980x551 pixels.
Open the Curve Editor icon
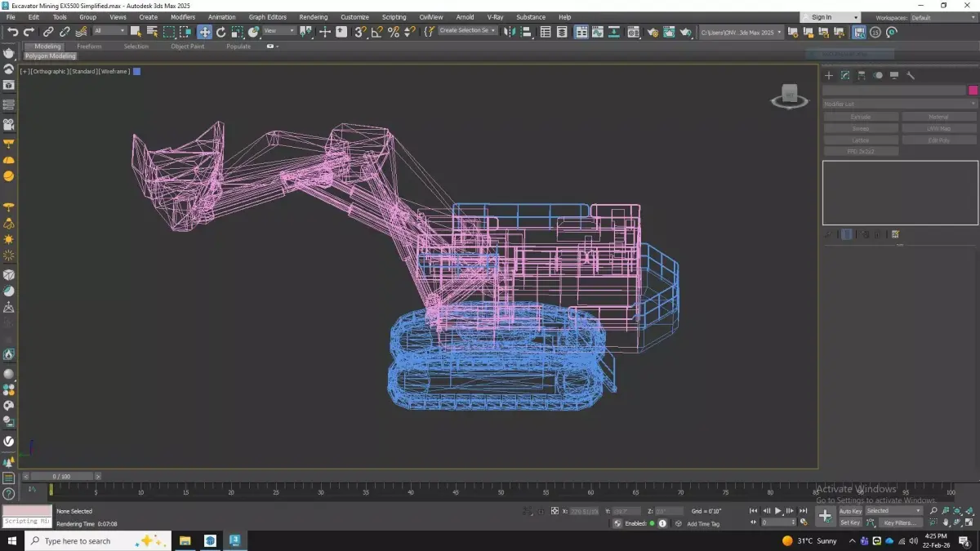[598, 32]
